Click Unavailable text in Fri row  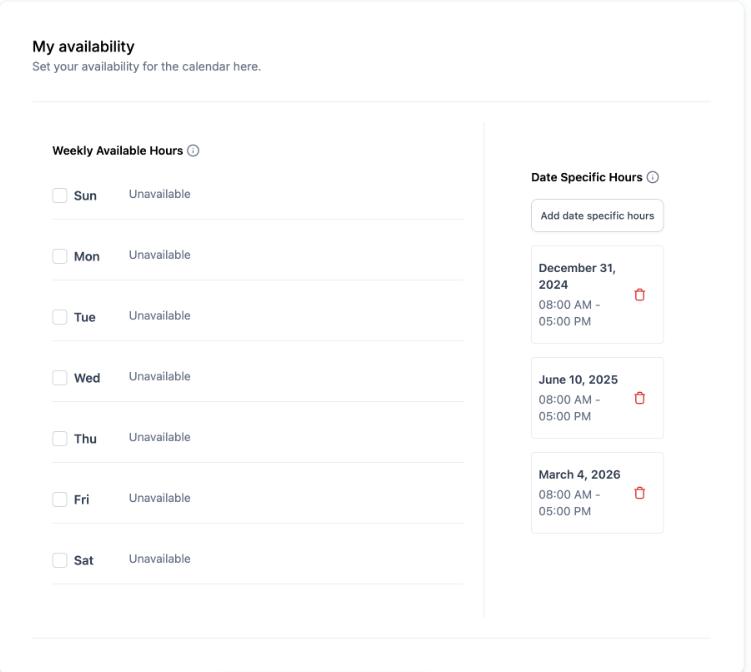coord(159,498)
